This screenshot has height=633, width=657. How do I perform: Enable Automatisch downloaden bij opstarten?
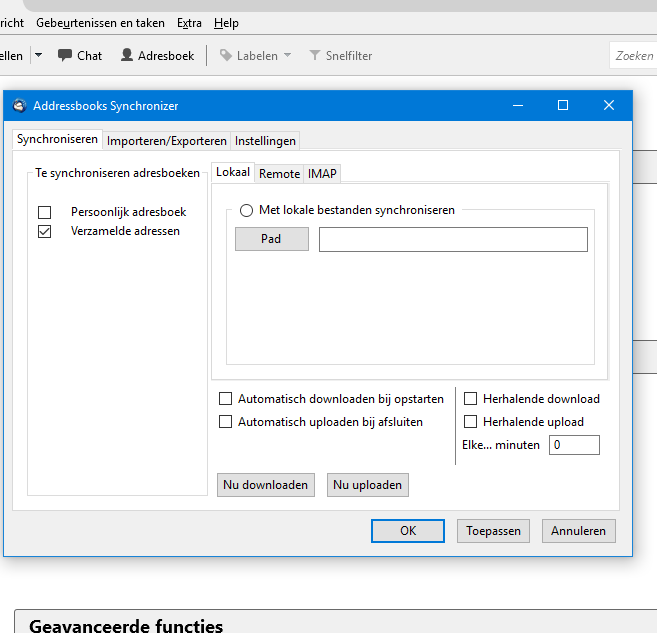point(225,399)
